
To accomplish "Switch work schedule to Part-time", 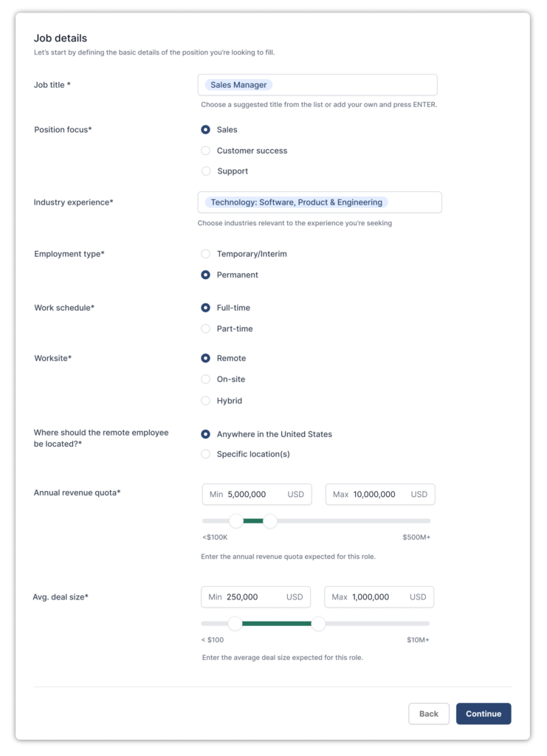I will click(205, 329).
